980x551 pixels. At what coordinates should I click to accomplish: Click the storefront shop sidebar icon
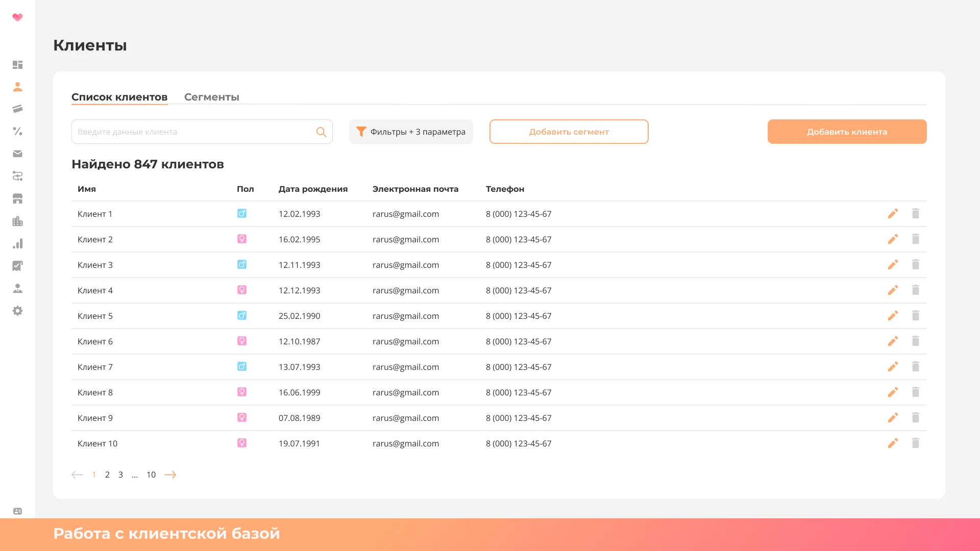17,198
